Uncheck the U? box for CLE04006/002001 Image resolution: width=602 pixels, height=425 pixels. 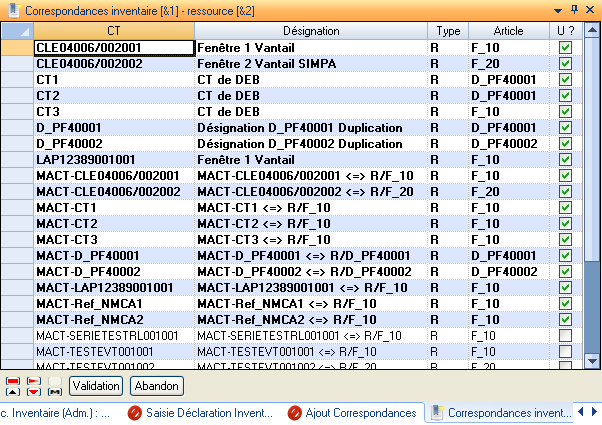point(565,47)
